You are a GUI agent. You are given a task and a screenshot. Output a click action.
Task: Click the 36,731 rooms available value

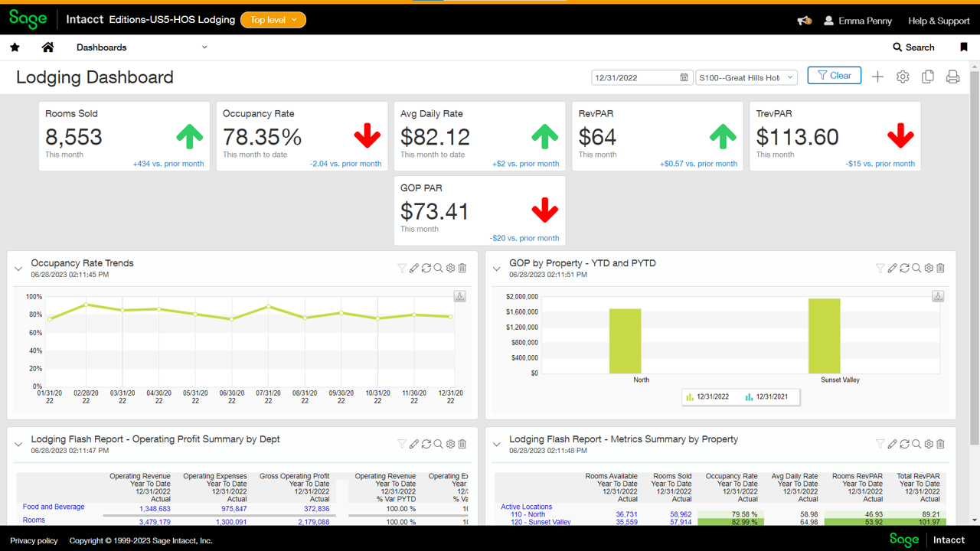coord(626,514)
